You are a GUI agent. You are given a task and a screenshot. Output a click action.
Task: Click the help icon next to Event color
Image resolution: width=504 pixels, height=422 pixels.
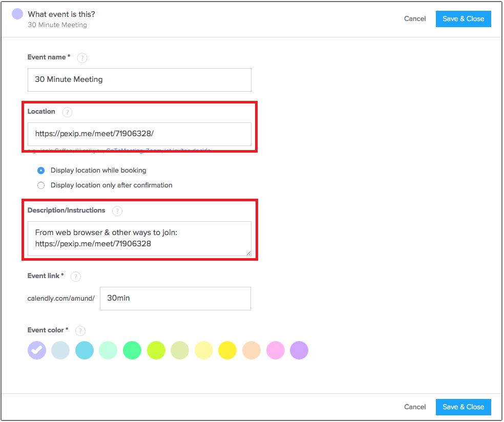point(80,331)
